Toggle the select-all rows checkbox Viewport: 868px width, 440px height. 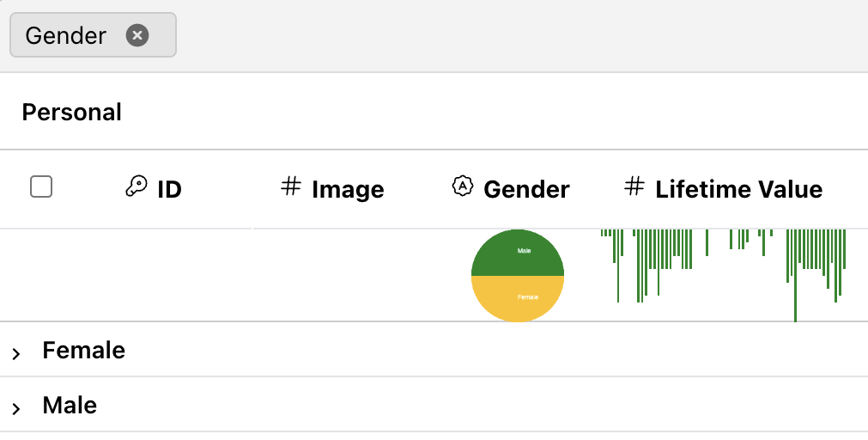pos(41,186)
